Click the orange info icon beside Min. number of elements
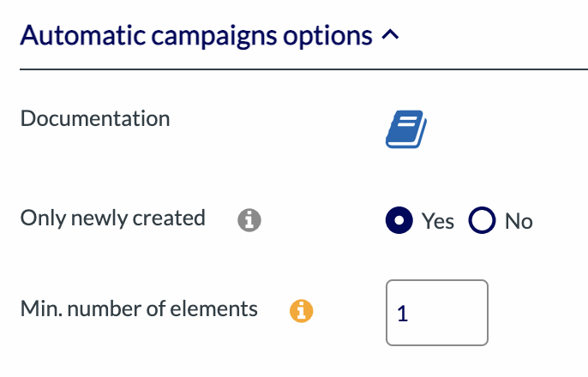The image size is (588, 377). pos(302,310)
